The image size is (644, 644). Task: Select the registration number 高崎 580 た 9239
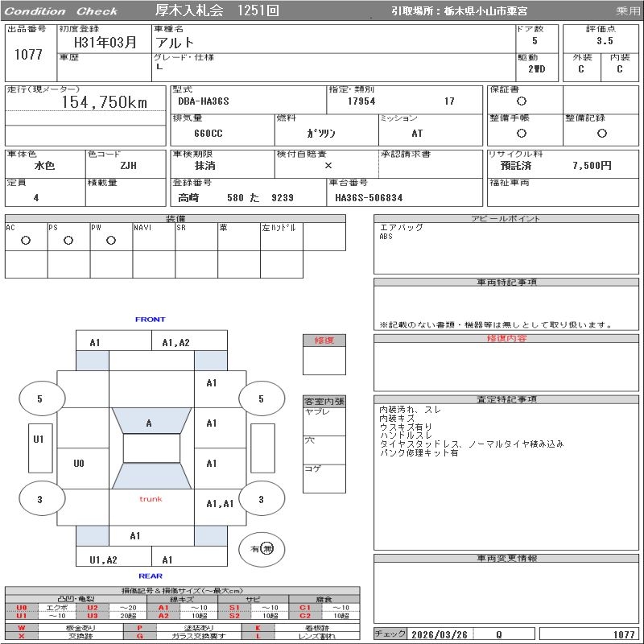click(236, 198)
